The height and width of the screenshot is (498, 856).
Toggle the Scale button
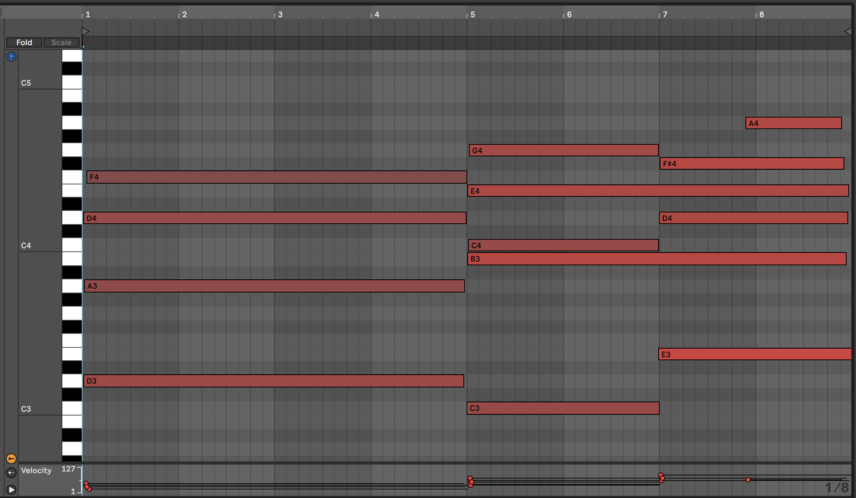point(61,43)
